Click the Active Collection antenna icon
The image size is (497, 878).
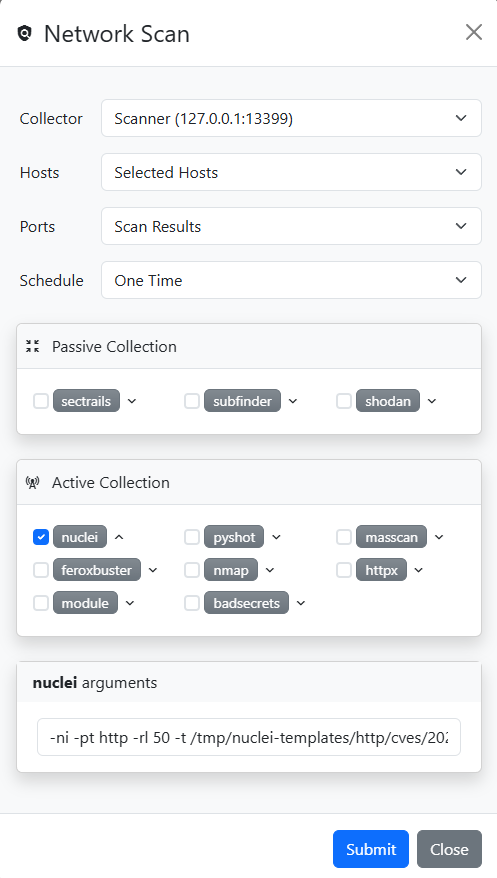[32, 482]
